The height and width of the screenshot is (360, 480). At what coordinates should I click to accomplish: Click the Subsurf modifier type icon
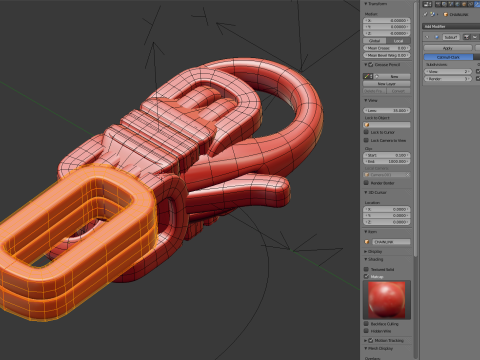click(x=436, y=37)
